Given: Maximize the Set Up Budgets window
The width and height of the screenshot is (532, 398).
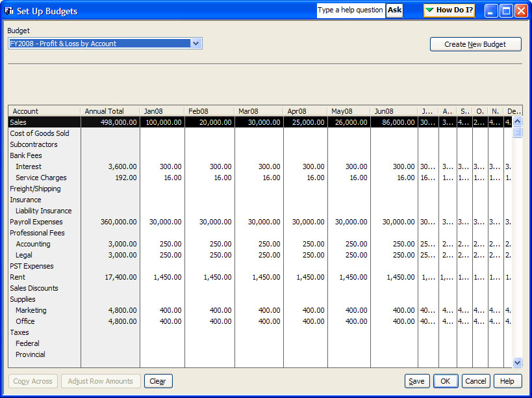Looking at the screenshot, I should [x=505, y=11].
